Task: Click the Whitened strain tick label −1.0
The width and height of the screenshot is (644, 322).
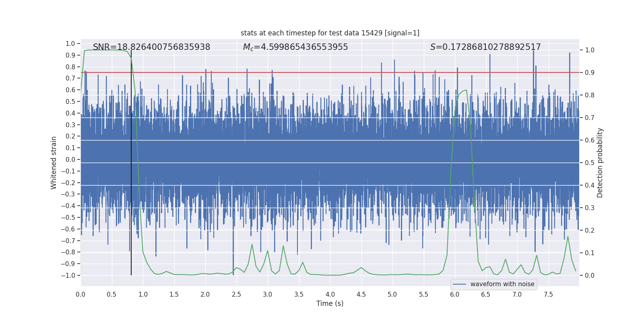Action: click(68, 275)
